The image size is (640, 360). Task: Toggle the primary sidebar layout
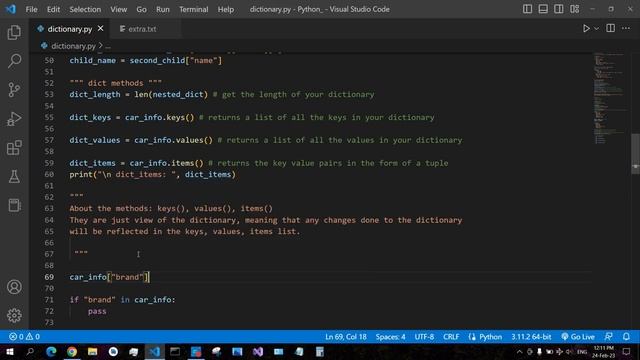coord(527,9)
